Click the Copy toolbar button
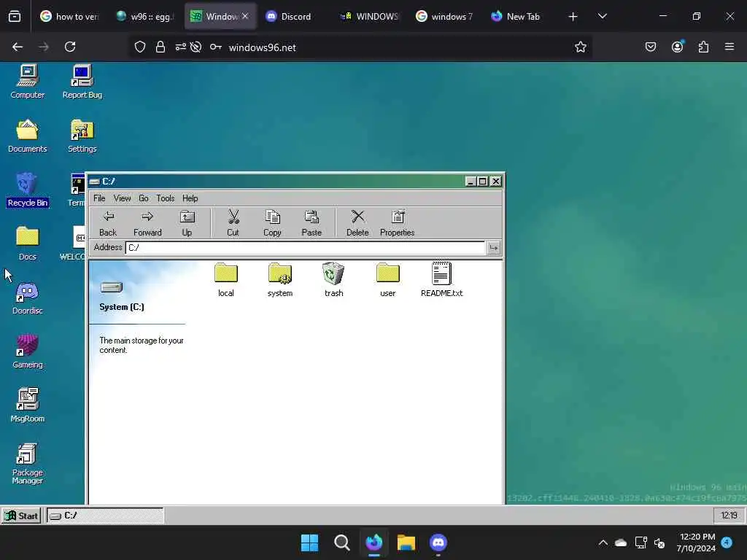Viewport: 747px width, 560px height. coord(273,223)
